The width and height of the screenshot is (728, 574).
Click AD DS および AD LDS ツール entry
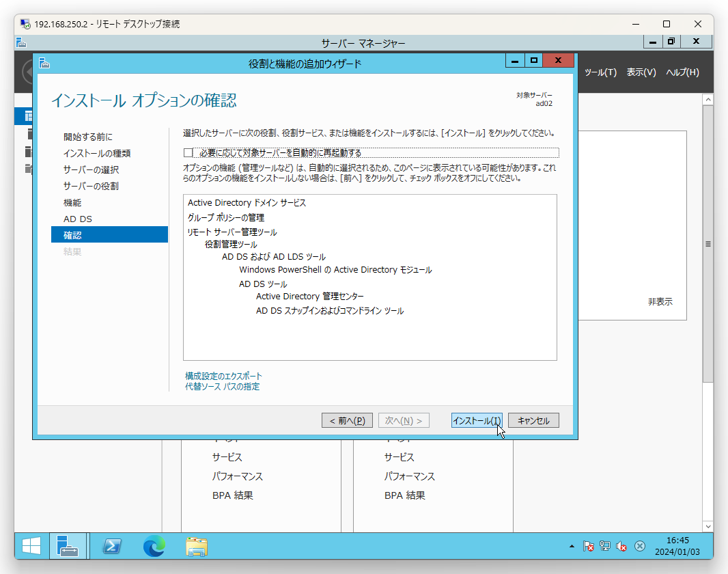[273, 257]
